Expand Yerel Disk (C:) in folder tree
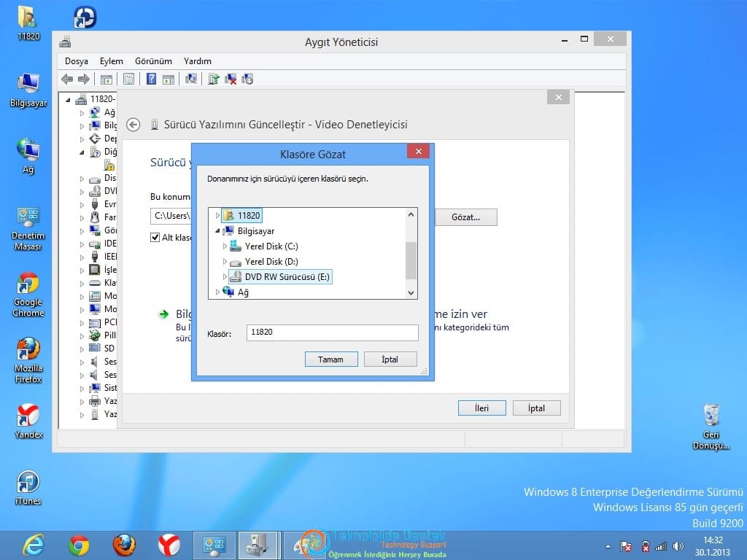The image size is (747, 560). [x=225, y=246]
